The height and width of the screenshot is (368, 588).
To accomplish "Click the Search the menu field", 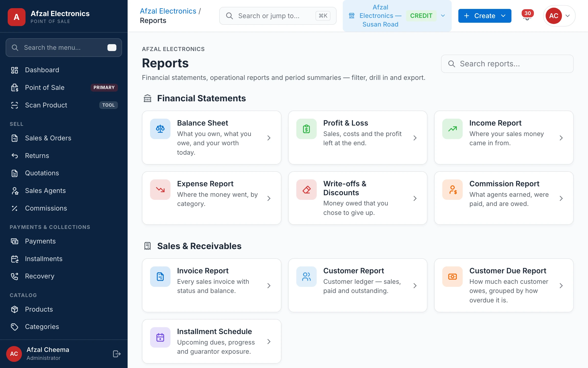I will 64,47.
